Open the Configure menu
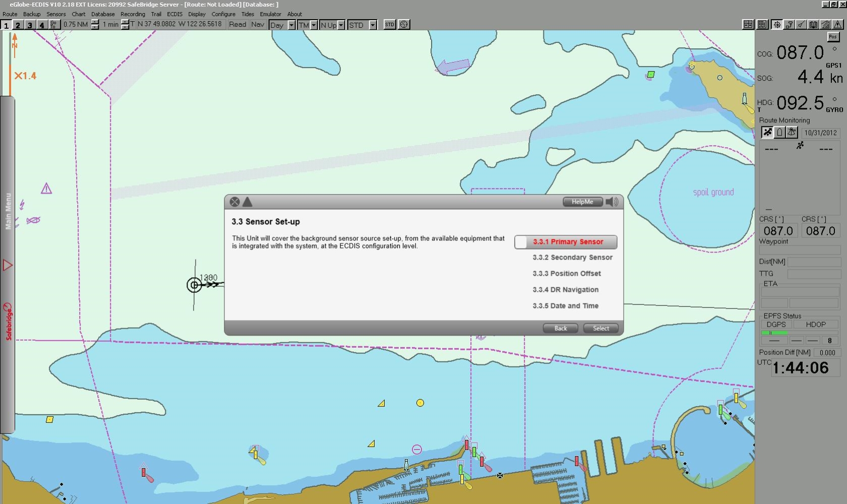Viewport: 847px width, 504px height. 223,14
